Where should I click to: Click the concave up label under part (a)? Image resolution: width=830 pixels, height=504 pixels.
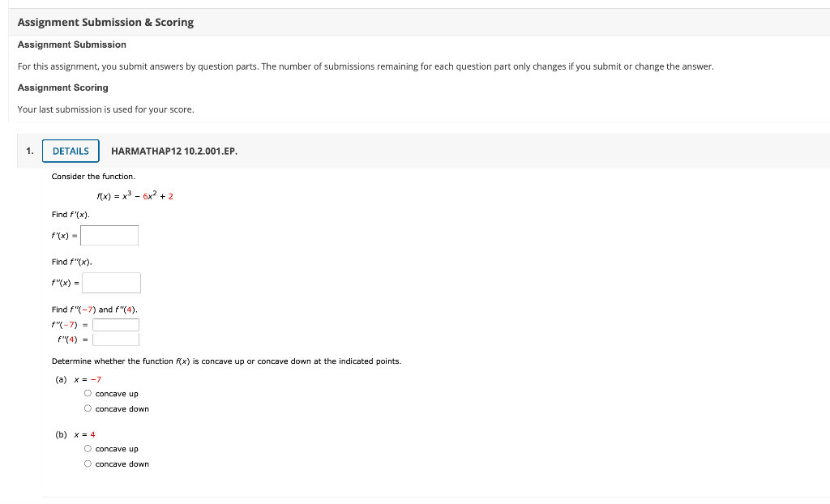tap(116, 393)
